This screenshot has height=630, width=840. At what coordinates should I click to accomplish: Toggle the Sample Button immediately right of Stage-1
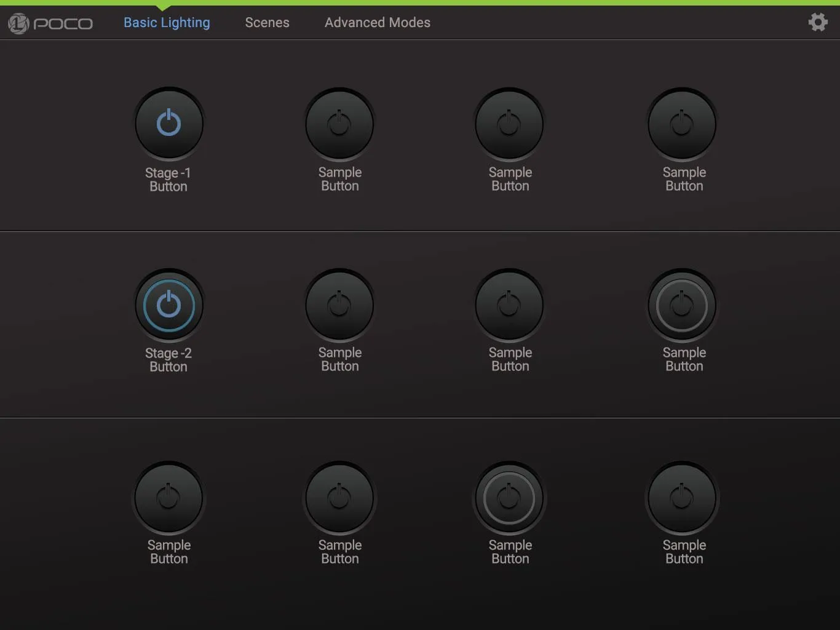tap(339, 124)
